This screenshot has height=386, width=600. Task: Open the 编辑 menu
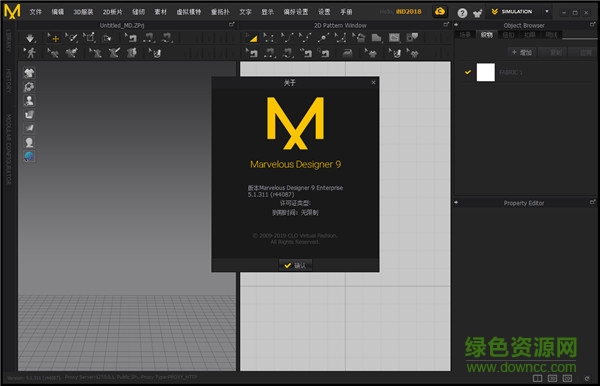pyautogui.click(x=58, y=12)
